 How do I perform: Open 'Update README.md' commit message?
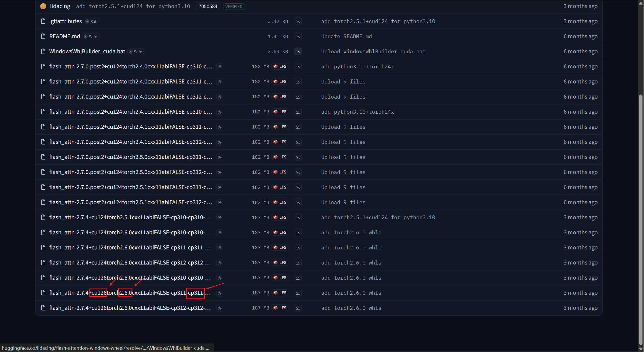(x=346, y=36)
